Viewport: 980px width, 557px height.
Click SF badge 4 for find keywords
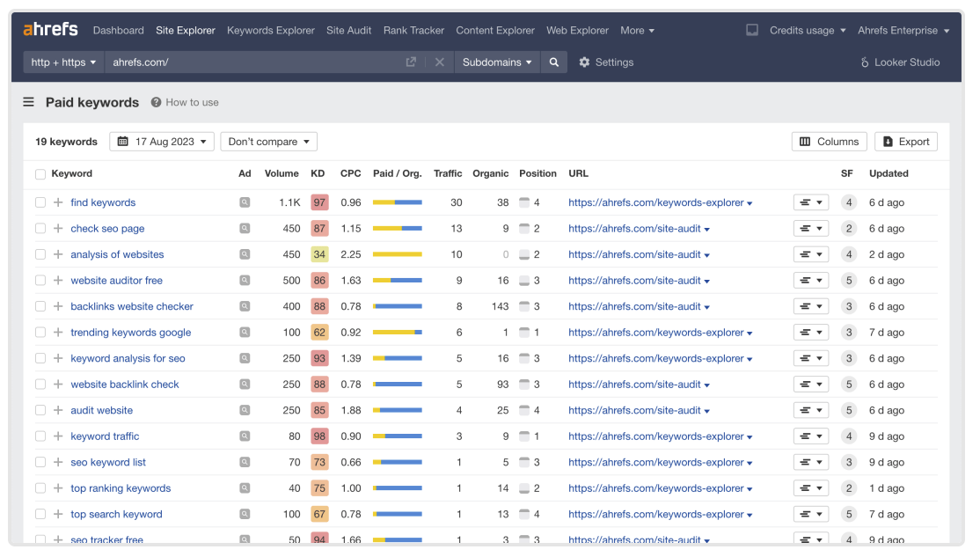(x=848, y=202)
